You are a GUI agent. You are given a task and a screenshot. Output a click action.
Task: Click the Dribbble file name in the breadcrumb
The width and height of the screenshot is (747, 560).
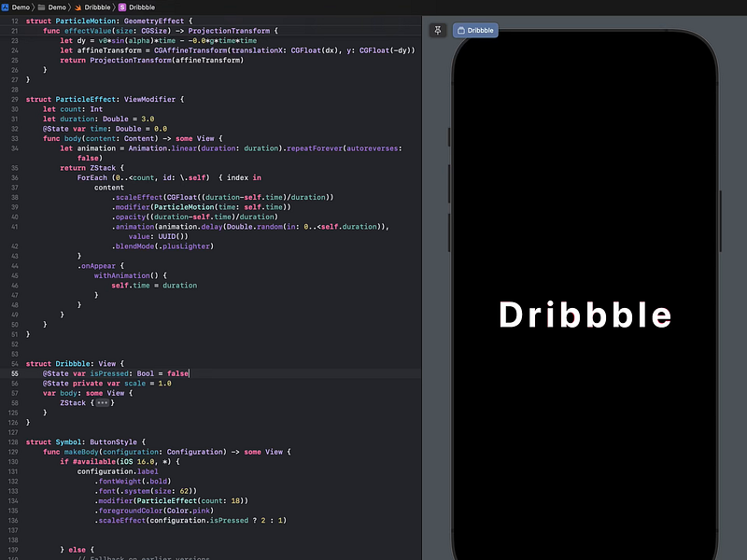tap(97, 7)
